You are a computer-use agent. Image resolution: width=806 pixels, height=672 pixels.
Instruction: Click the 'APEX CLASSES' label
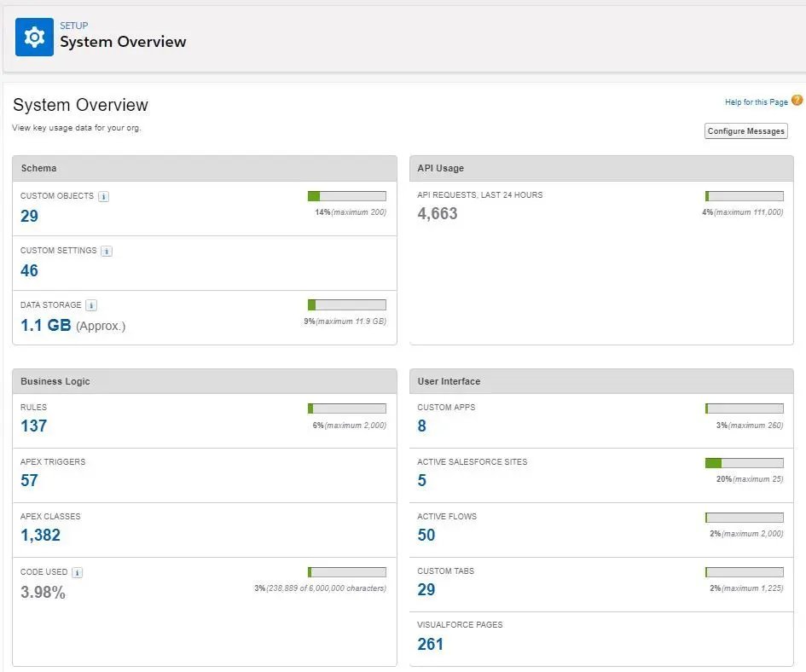pos(50,516)
